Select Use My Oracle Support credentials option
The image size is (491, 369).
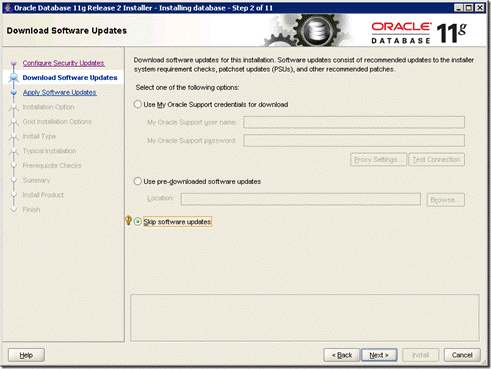138,104
